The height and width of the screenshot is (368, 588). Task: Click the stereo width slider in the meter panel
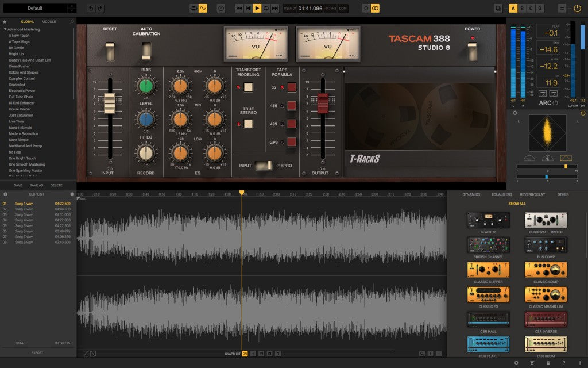tap(566, 166)
